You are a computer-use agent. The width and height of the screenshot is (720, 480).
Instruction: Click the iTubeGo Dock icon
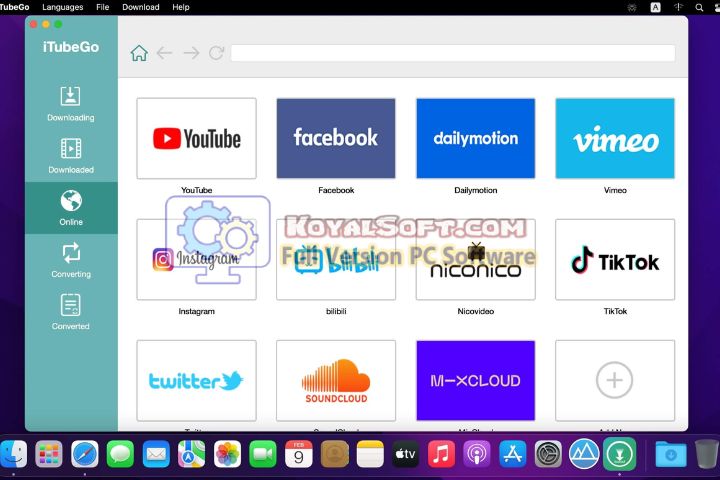[x=619, y=454]
